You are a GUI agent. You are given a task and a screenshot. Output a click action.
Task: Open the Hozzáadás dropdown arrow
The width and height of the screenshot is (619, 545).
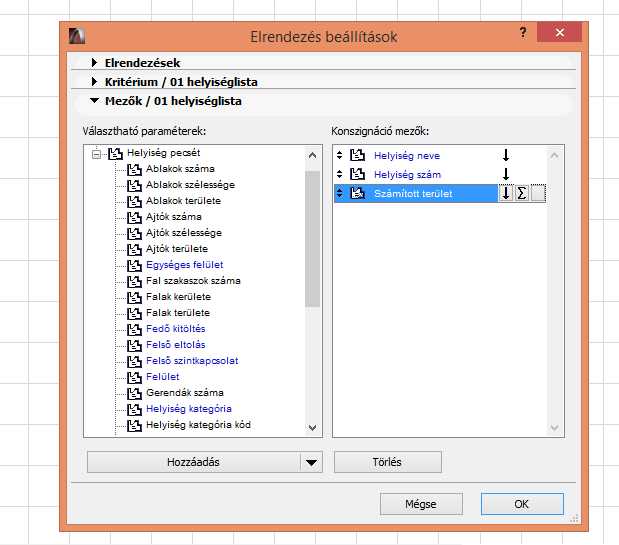coord(311,462)
